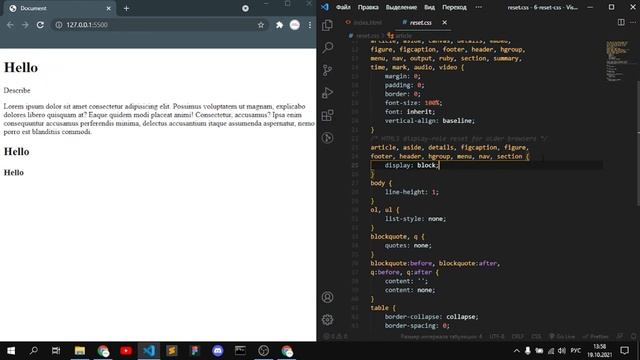
Task: Open the Chrome profile avatar
Action: click(x=295, y=25)
